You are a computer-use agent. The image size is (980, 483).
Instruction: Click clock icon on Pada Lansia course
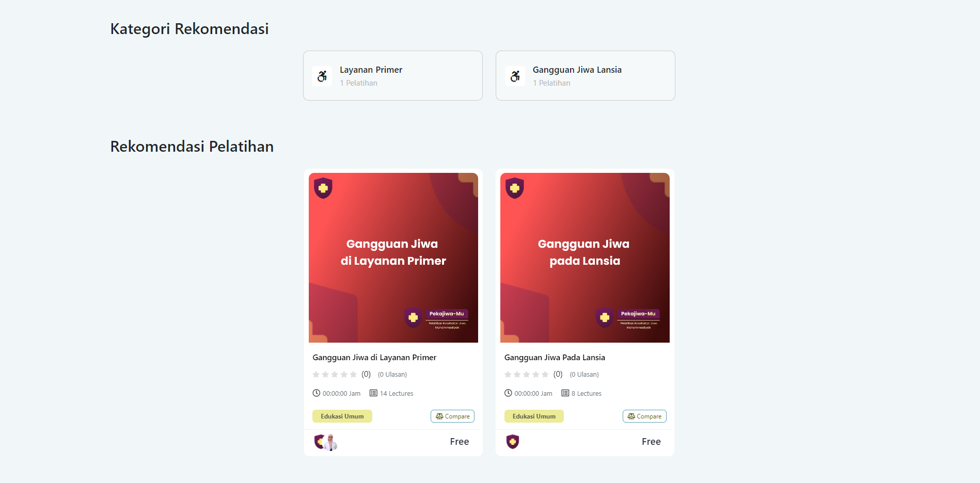pyautogui.click(x=508, y=393)
